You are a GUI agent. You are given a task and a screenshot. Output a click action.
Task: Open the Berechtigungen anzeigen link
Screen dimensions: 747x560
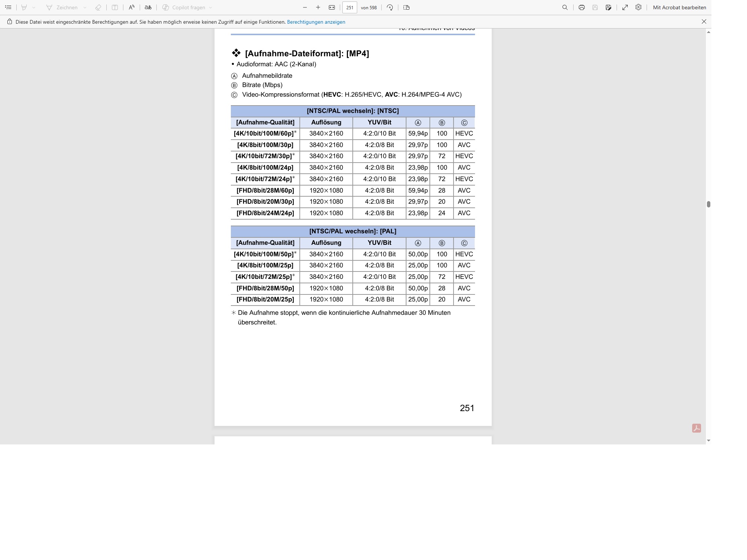pyautogui.click(x=316, y=22)
